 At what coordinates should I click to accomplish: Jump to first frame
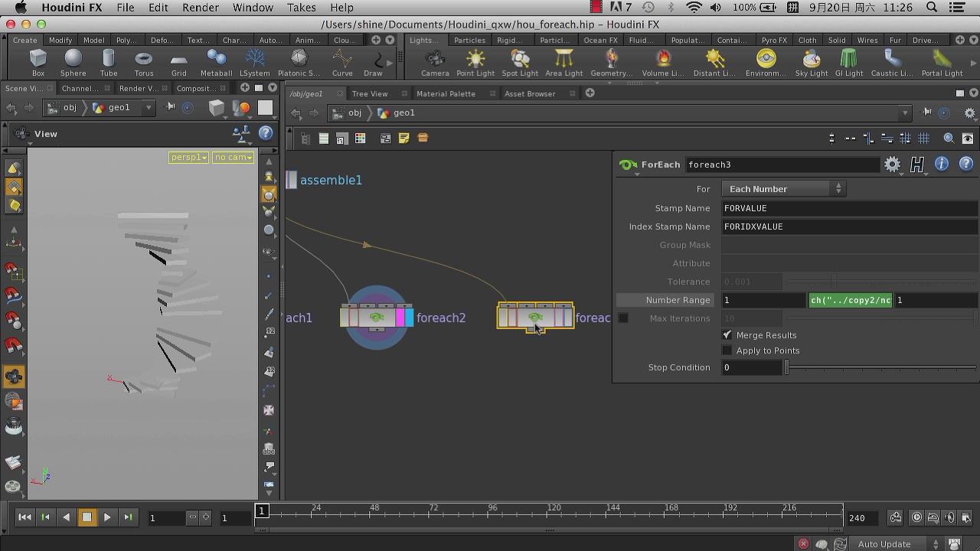(24, 517)
